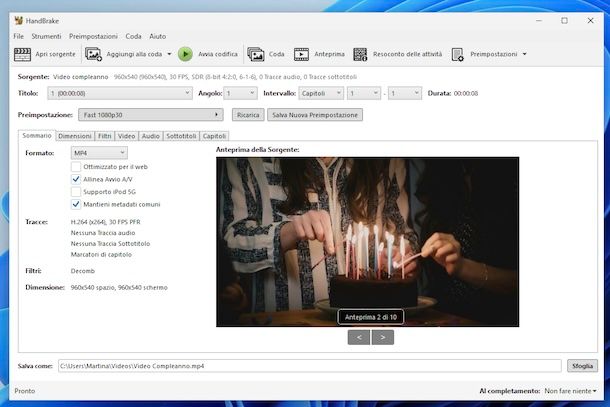Click the Preimpostazioni toolbar icon
Screen dimensions: 610x407
(458, 54)
